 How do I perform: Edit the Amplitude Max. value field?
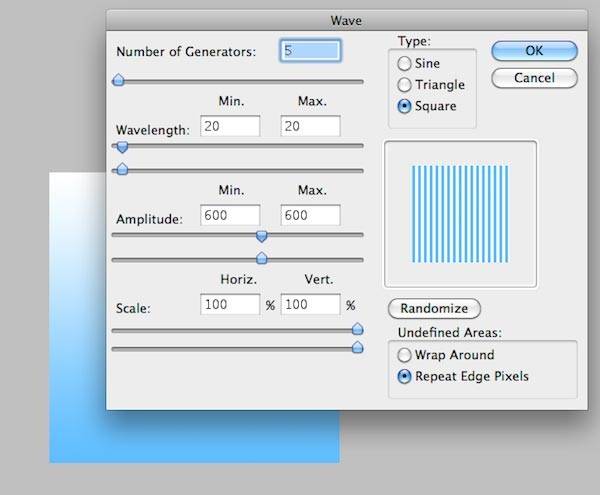tap(310, 215)
